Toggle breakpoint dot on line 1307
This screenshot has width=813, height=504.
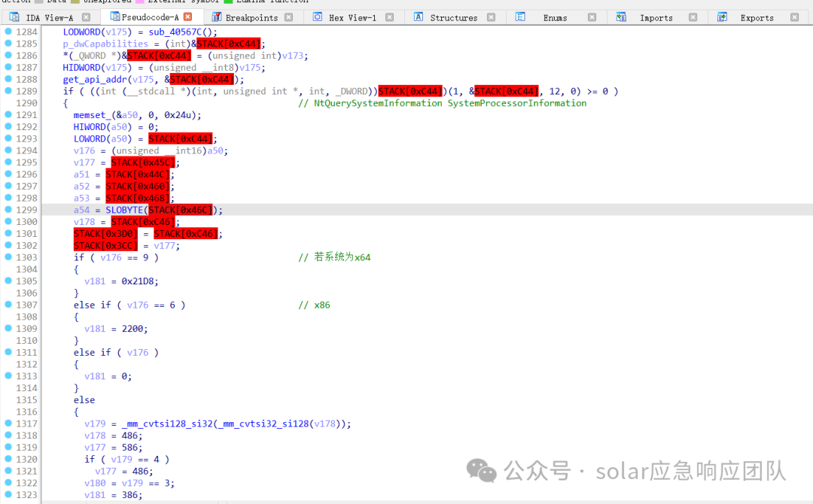click(x=8, y=305)
